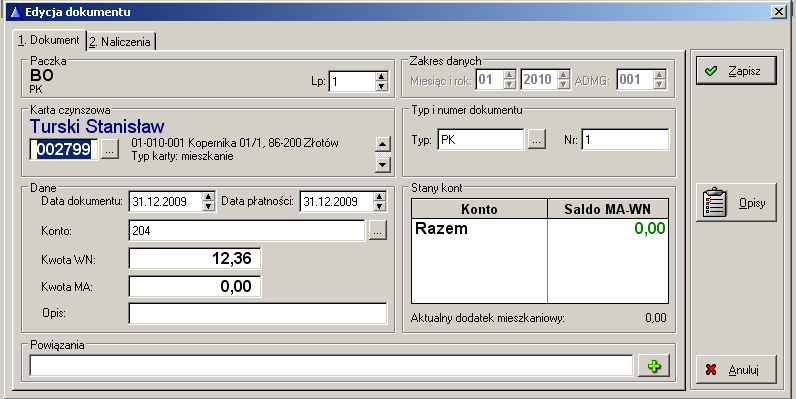Open rent card lookup next to 002799
The image size is (796, 399).
tap(110, 149)
